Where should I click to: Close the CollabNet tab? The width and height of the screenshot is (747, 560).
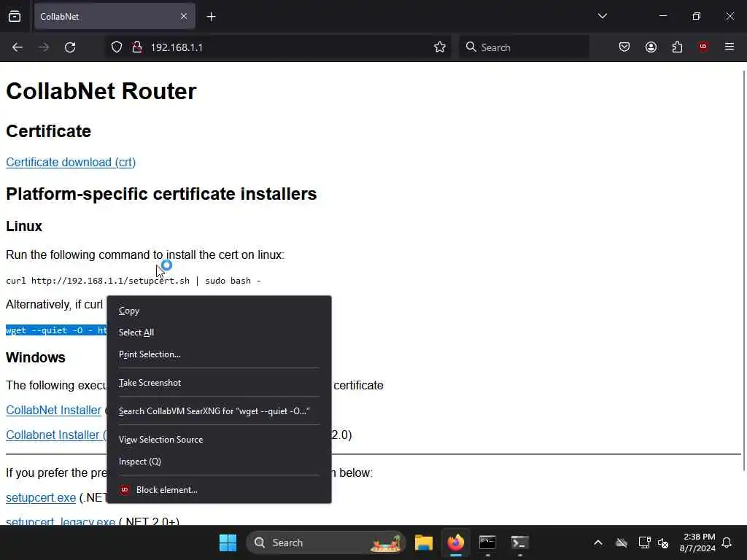(x=184, y=17)
